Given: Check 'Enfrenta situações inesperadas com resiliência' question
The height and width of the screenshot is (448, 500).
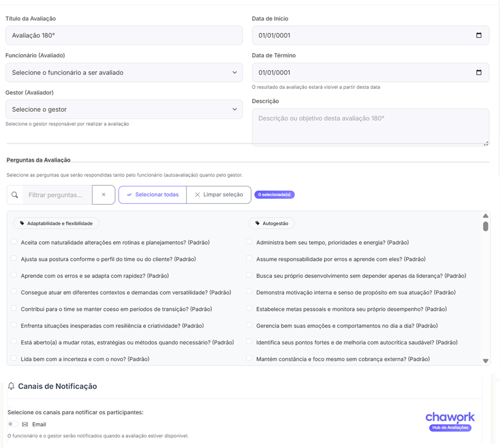Looking at the screenshot, I should coord(14,325).
